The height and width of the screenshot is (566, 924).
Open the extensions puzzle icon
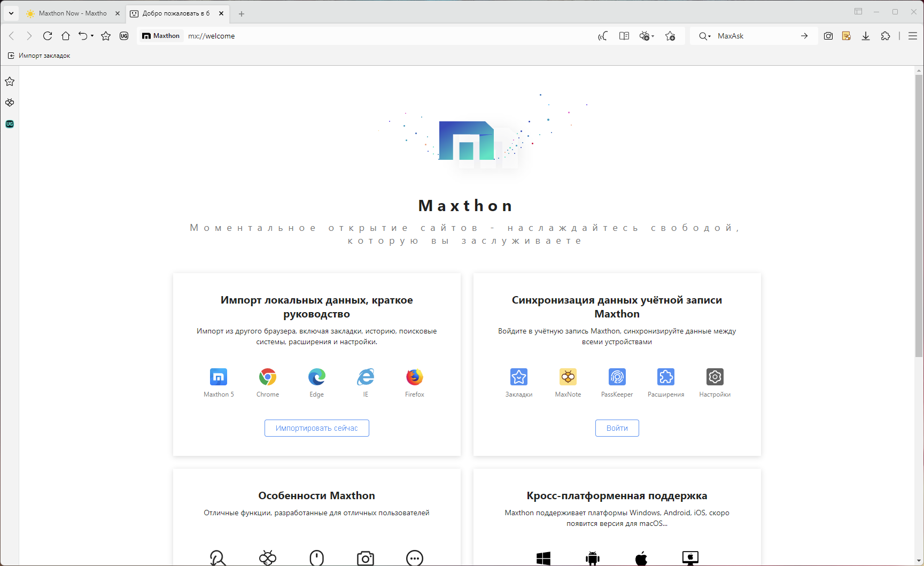pyautogui.click(x=886, y=36)
